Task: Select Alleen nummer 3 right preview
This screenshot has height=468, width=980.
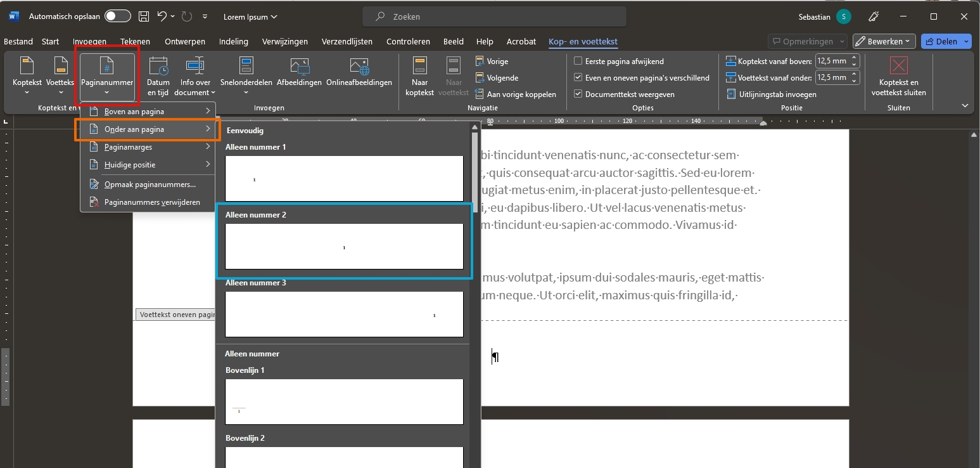Action: tap(344, 314)
